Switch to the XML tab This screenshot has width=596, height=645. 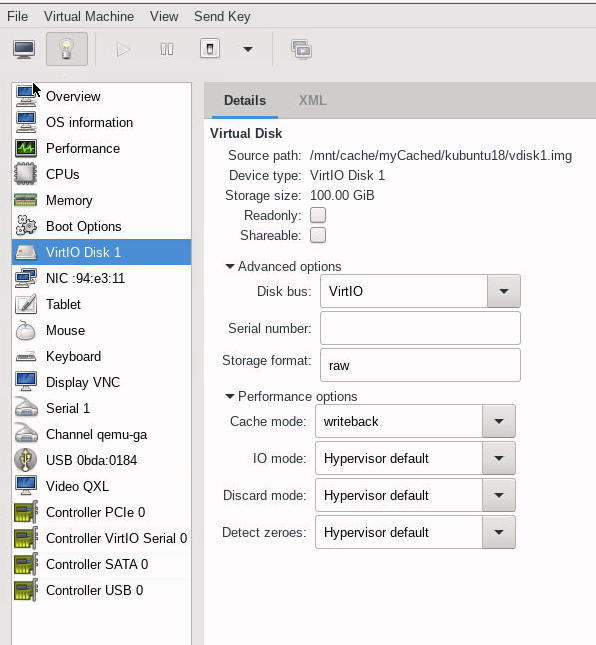click(313, 100)
